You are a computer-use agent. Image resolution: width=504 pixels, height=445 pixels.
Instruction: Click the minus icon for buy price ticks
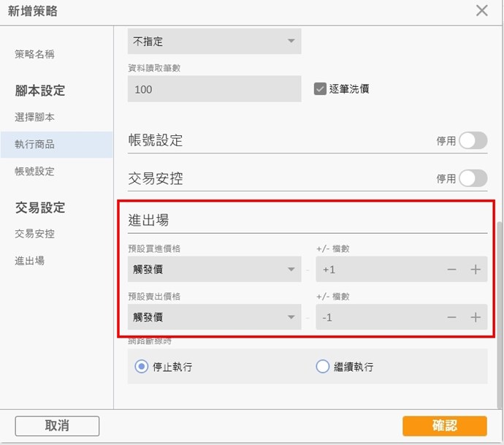click(x=452, y=270)
